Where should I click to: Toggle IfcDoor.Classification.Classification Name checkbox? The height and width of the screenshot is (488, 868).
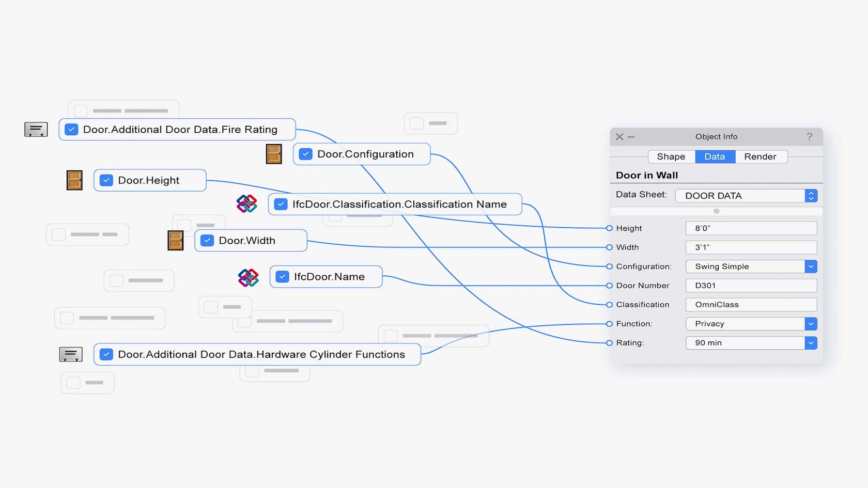tap(281, 204)
